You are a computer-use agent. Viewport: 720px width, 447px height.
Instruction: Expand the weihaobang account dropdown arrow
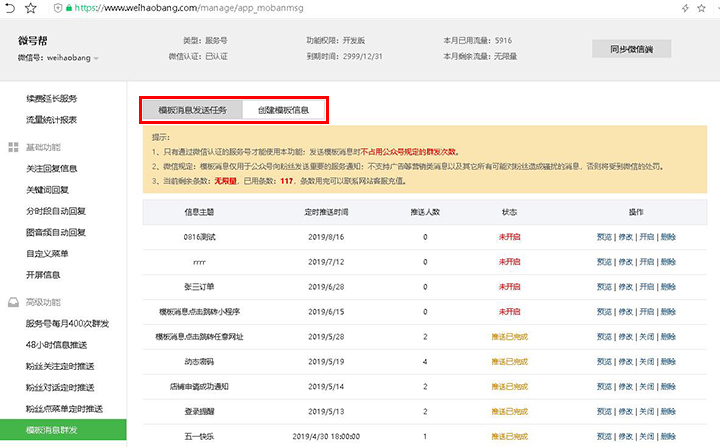[x=96, y=58]
